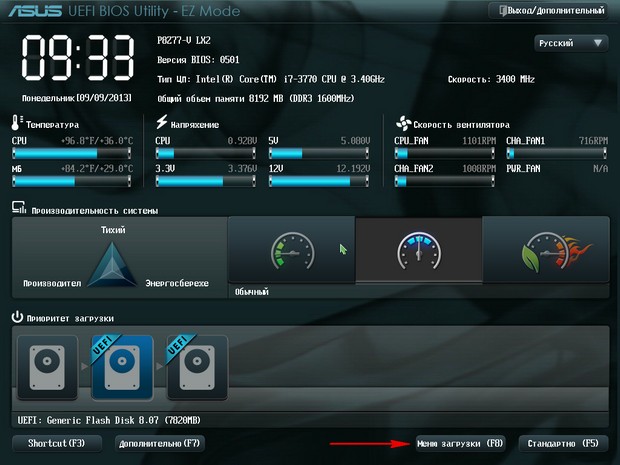The height and width of the screenshot is (465, 620).
Task: Click the CPU_FAN speed bar
Action: [x=444, y=153]
